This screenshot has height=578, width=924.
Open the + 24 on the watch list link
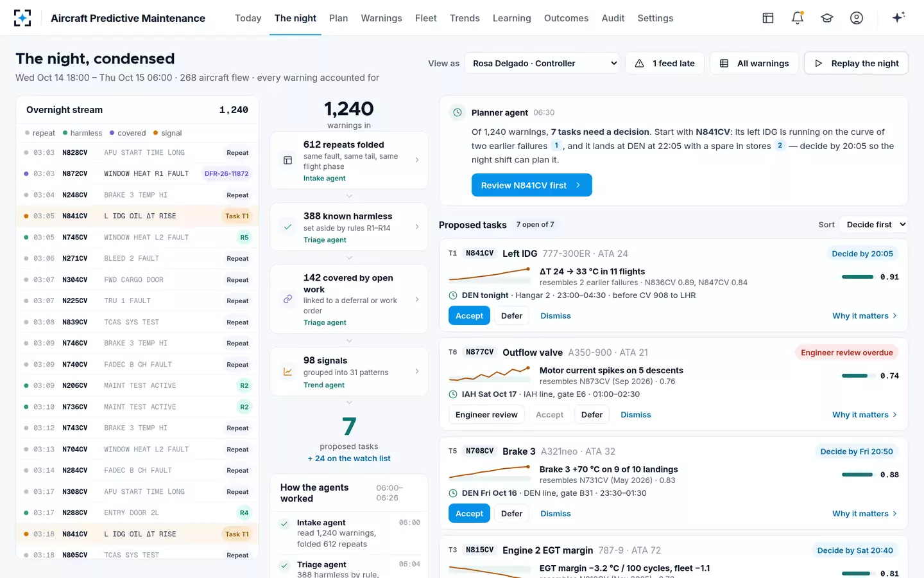tap(349, 459)
